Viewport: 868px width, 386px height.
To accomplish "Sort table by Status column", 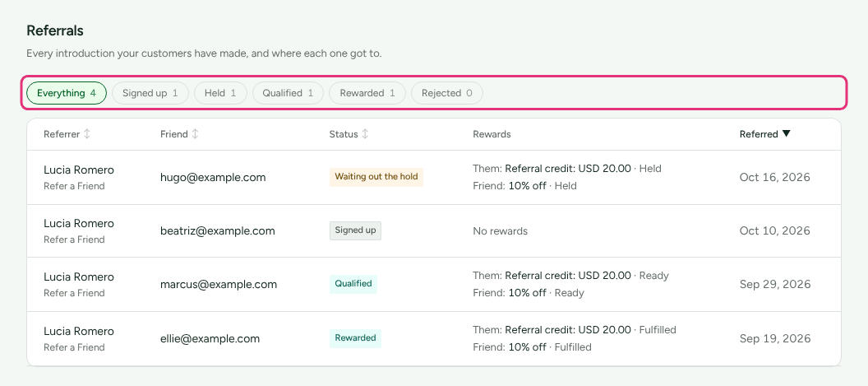I will tap(349, 134).
